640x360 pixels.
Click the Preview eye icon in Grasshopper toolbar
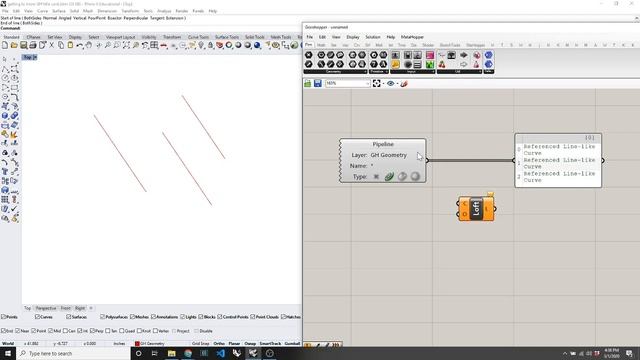coord(391,83)
